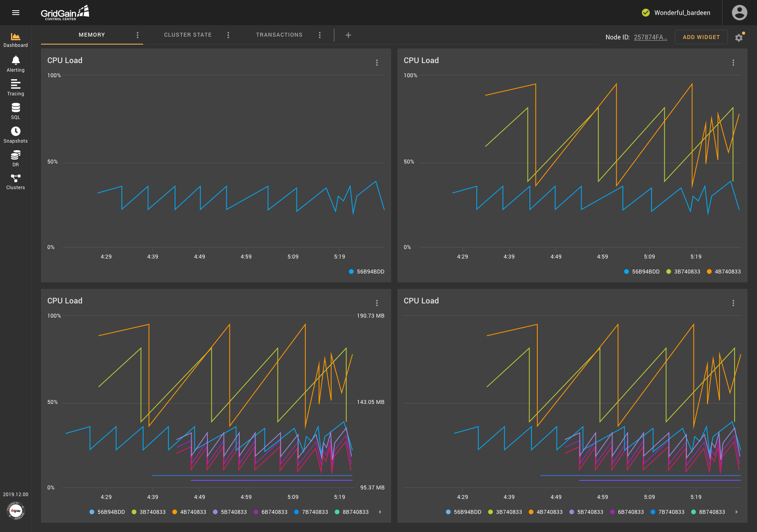Switch to the MEMORY tab

(92, 35)
